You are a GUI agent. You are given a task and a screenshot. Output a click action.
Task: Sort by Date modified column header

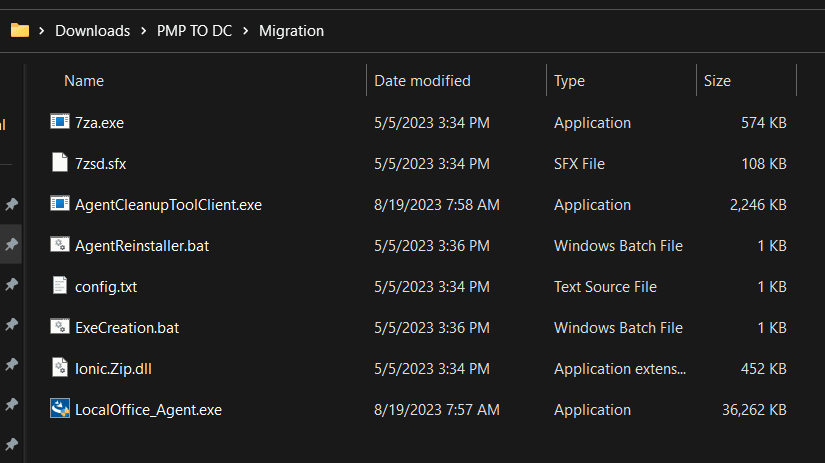coord(422,81)
